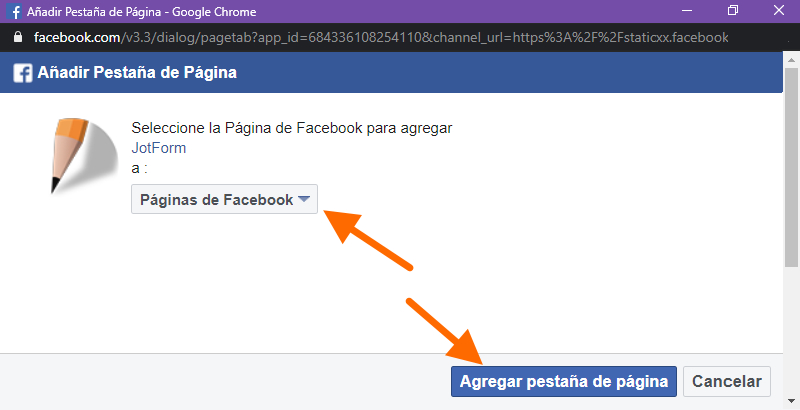This screenshot has height=410, width=800.
Task: Click the dropdown triangle beside Páginas de Facebook
Action: [x=304, y=199]
